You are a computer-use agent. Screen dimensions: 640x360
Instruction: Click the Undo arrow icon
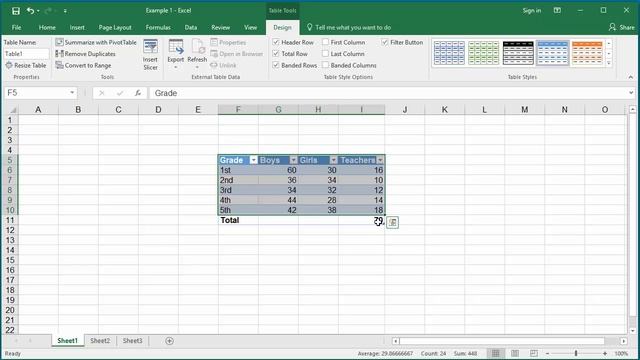click(x=31, y=11)
